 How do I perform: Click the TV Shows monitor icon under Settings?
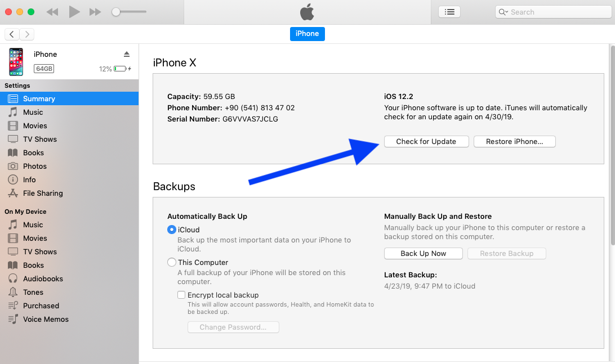(x=13, y=139)
